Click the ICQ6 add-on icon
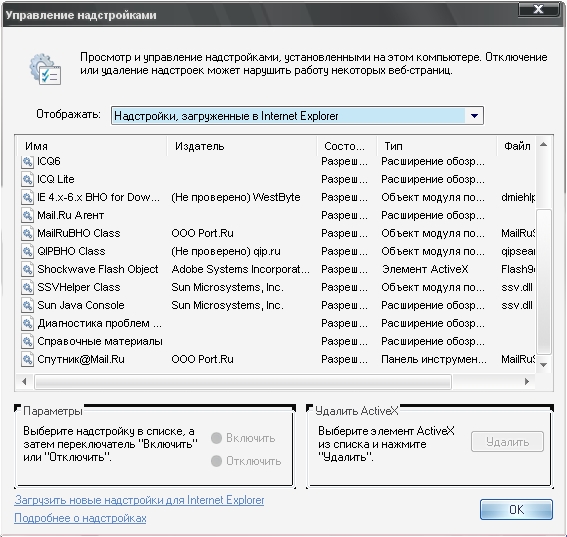Viewport: 567px width, 537px height. [x=27, y=161]
